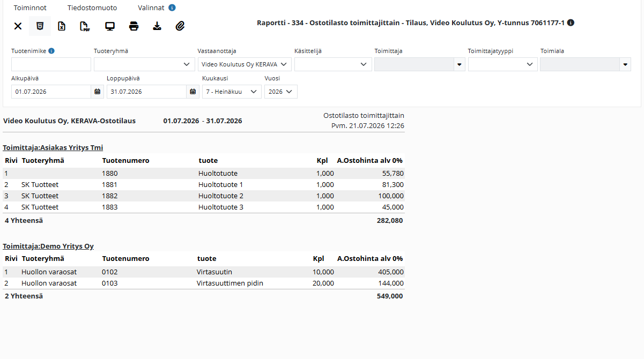The width and height of the screenshot is (644, 359).
Task: Select the HTML file format icon
Action: [40, 26]
